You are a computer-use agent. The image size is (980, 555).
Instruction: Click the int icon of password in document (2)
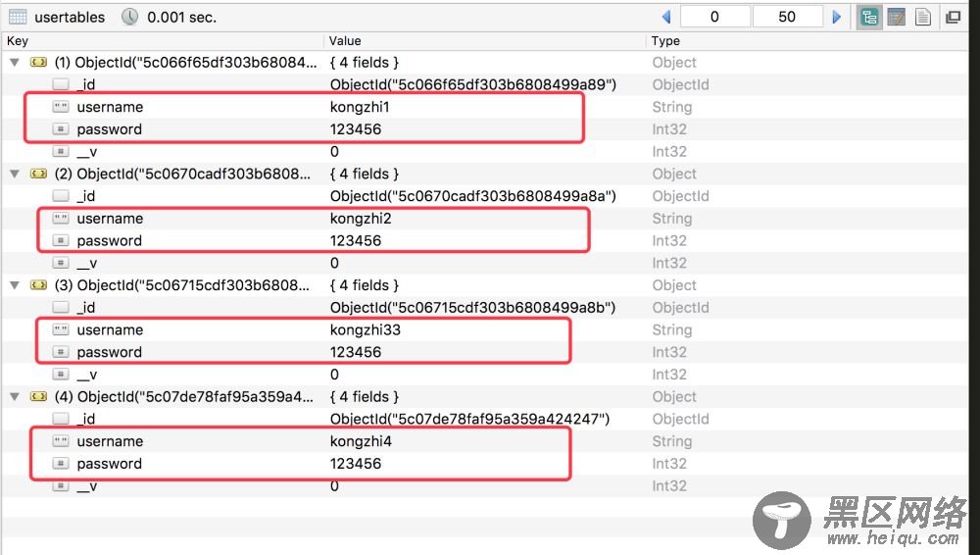61,241
